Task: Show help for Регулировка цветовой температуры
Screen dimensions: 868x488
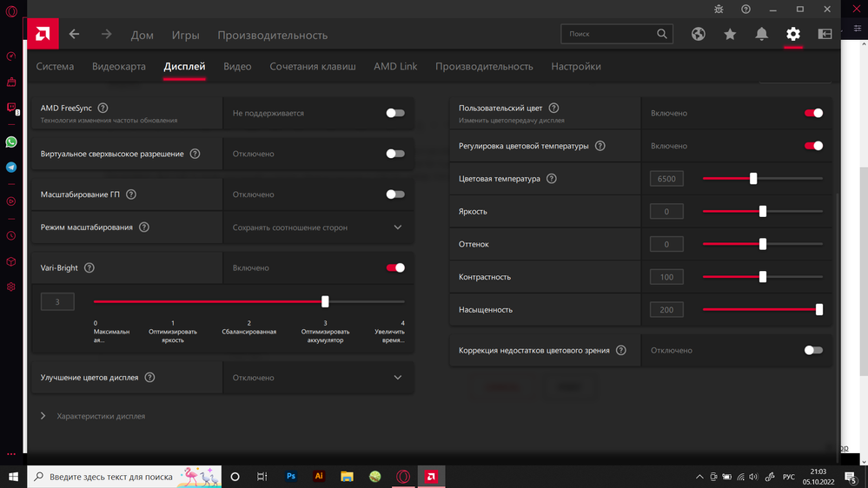Action: coord(600,146)
